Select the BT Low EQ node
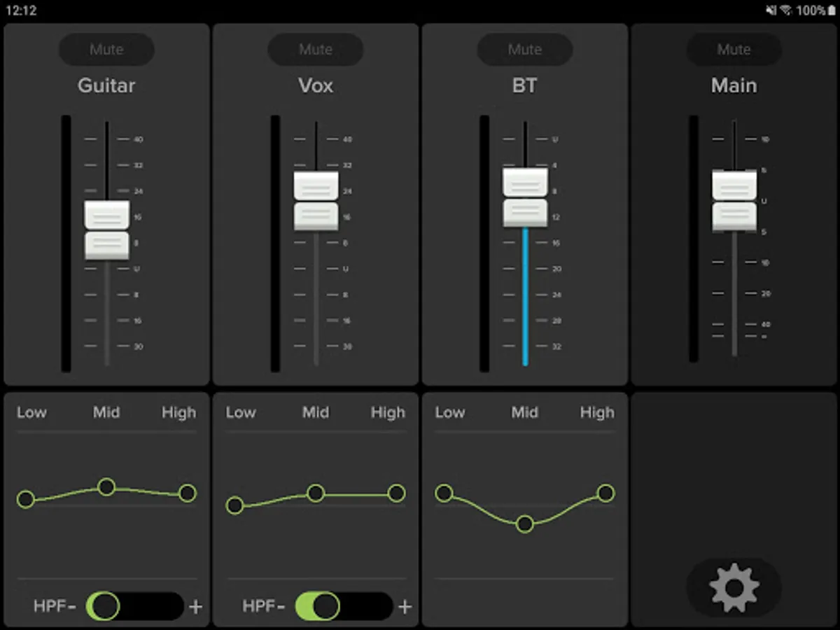 pyautogui.click(x=444, y=493)
